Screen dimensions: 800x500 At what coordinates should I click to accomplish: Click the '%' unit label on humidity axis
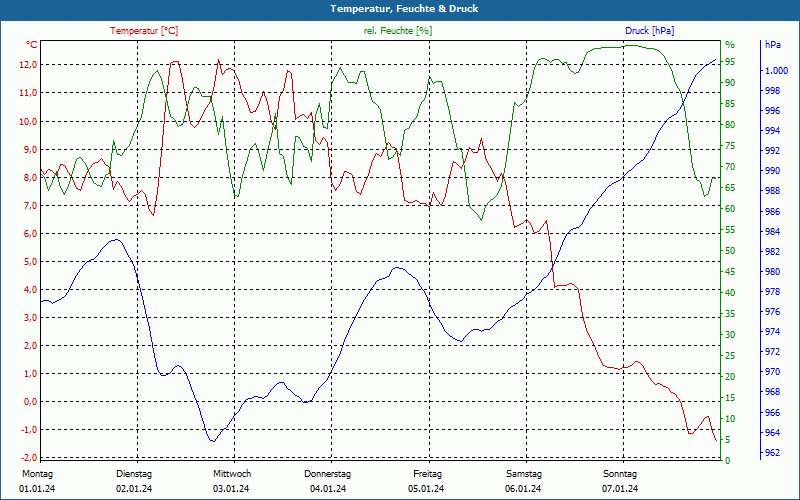tap(731, 45)
